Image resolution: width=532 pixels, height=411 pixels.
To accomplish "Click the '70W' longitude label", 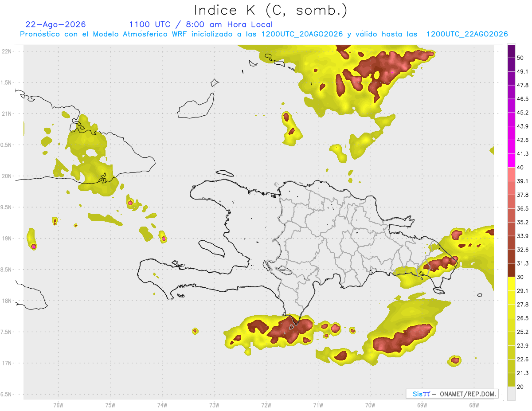I will (370, 406).
